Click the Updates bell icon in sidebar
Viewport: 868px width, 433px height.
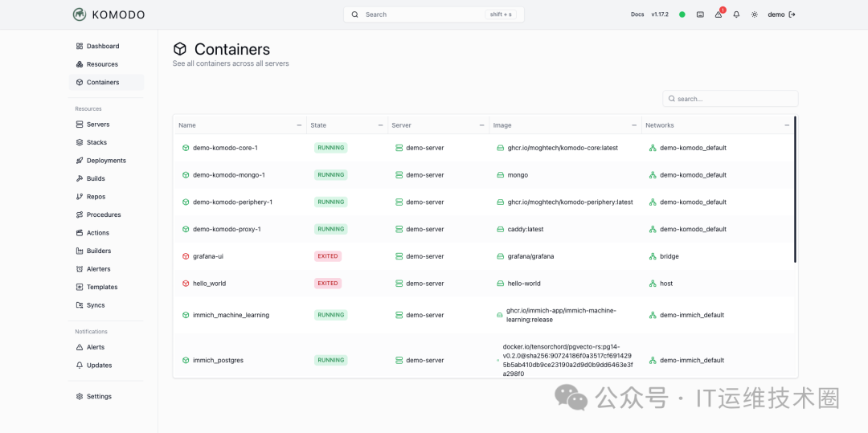(x=80, y=366)
